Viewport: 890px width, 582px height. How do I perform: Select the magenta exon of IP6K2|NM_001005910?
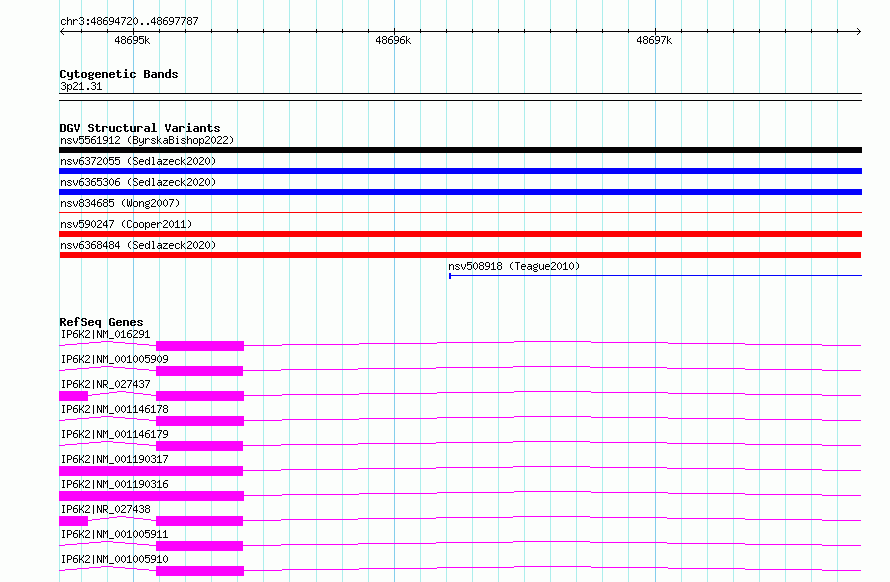(200, 571)
